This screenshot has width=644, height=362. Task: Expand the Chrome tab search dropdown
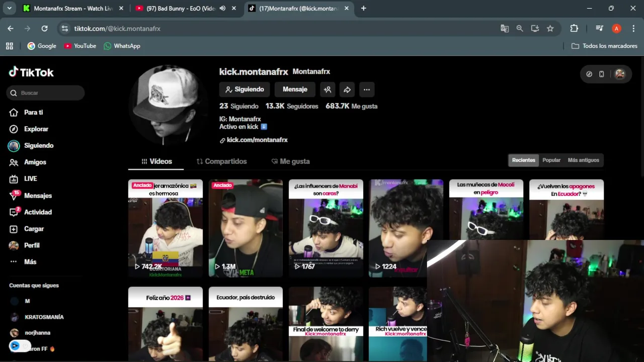9,8
